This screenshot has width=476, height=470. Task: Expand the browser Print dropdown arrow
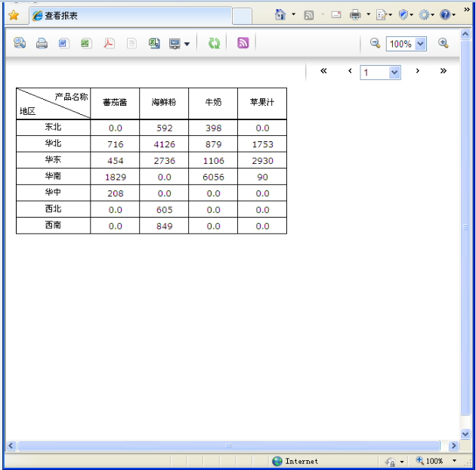[368, 14]
